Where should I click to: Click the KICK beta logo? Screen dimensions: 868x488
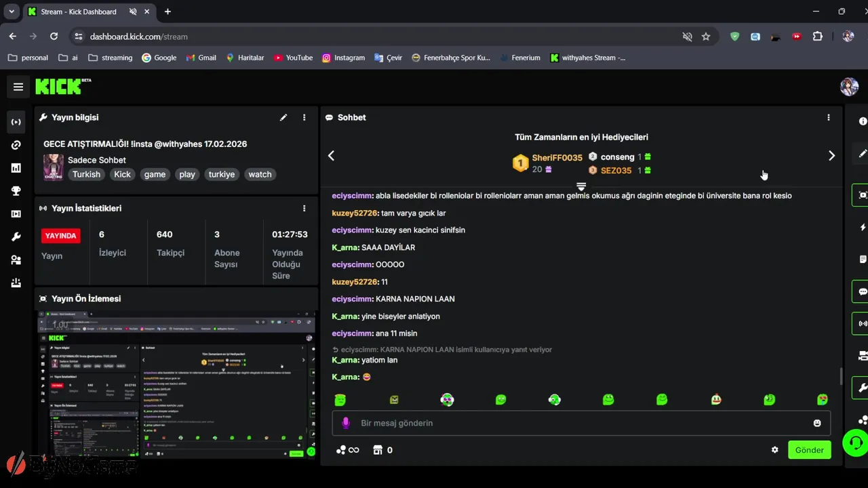63,86
